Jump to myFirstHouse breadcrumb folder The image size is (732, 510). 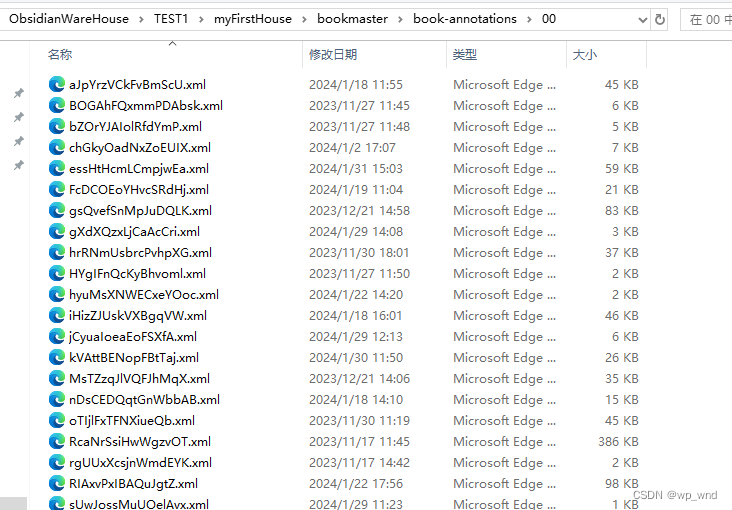click(253, 19)
